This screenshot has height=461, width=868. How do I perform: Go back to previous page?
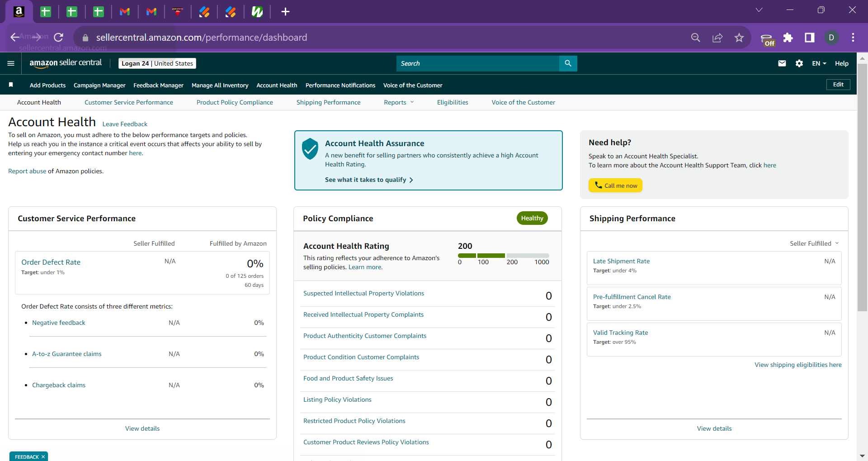point(15,38)
